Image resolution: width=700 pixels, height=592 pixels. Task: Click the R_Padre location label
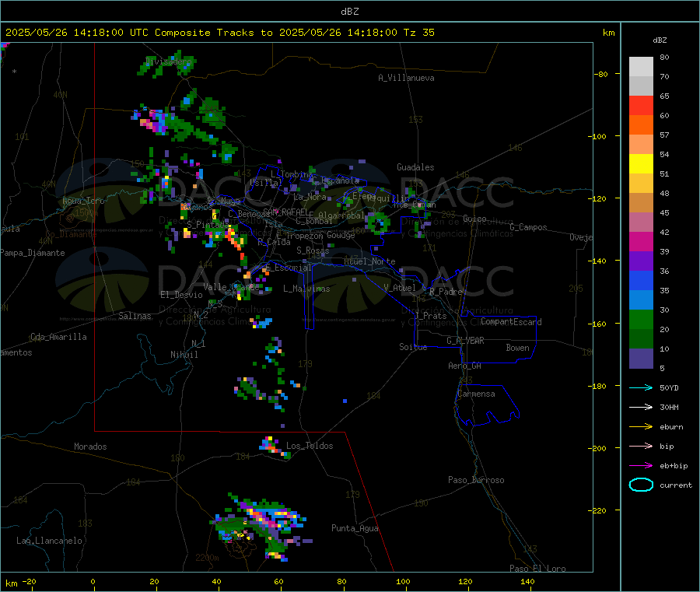click(x=446, y=292)
